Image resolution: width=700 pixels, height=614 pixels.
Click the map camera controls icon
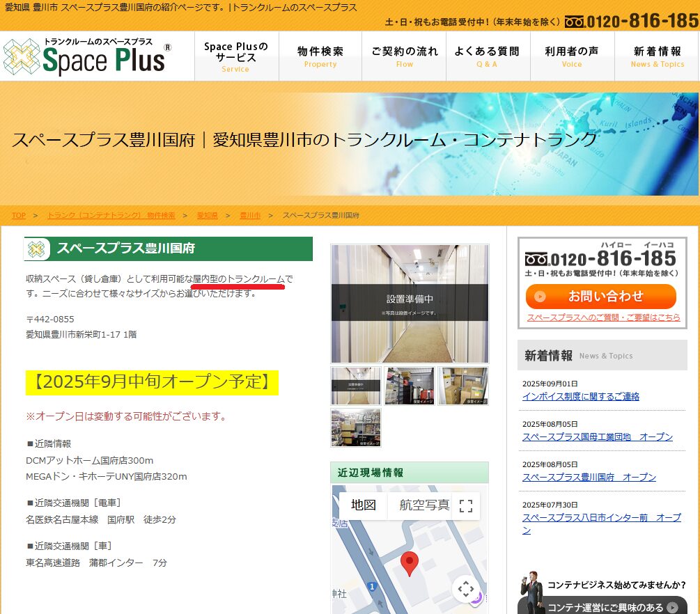click(466, 589)
